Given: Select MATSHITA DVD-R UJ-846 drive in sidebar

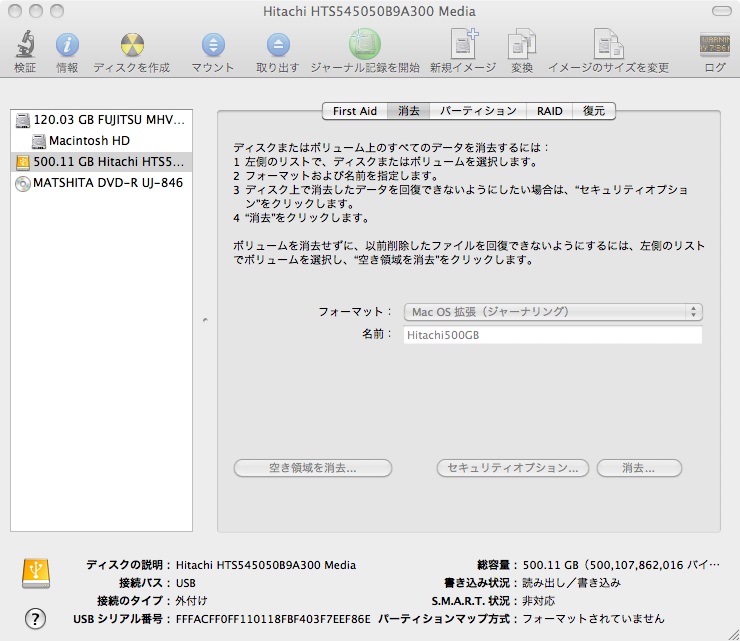Looking at the screenshot, I should click(x=101, y=183).
